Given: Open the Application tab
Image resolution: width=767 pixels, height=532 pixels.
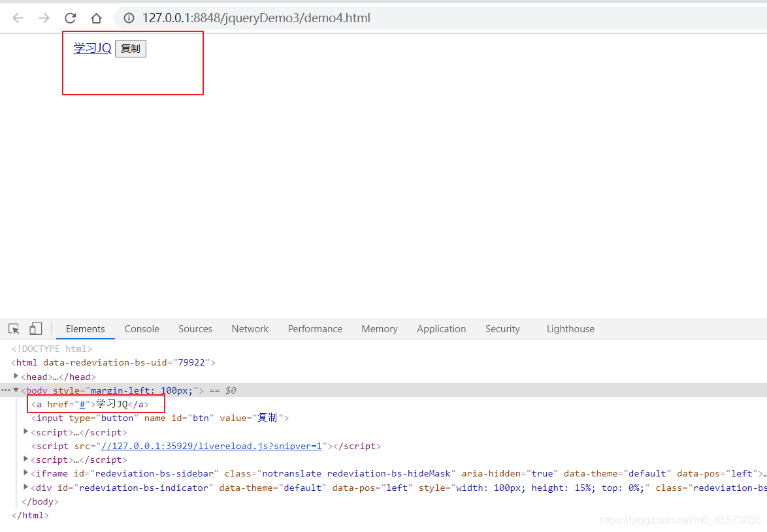Looking at the screenshot, I should click(441, 329).
